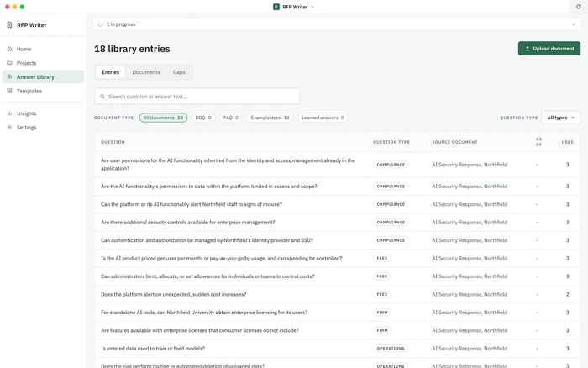Open the identity provider and SSO question
Image resolution: width=588 pixels, height=368 pixels.
click(337, 240)
